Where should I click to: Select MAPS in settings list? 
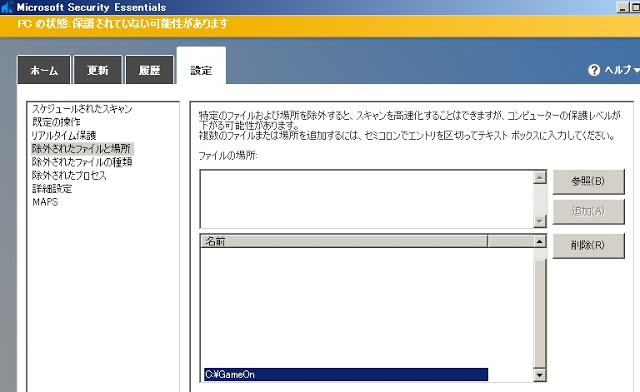(45, 202)
